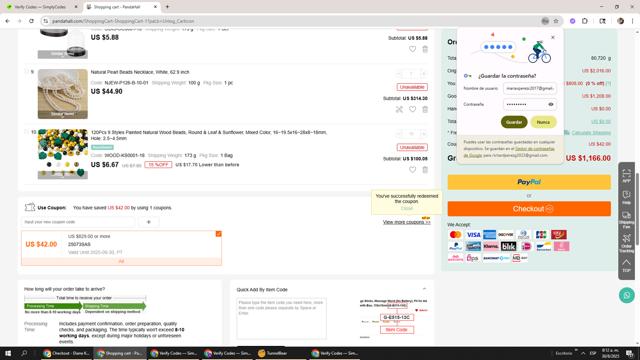Screen dimensions: 640x360
Task: Click the address bar URL
Action: pyautogui.click(x=123, y=21)
